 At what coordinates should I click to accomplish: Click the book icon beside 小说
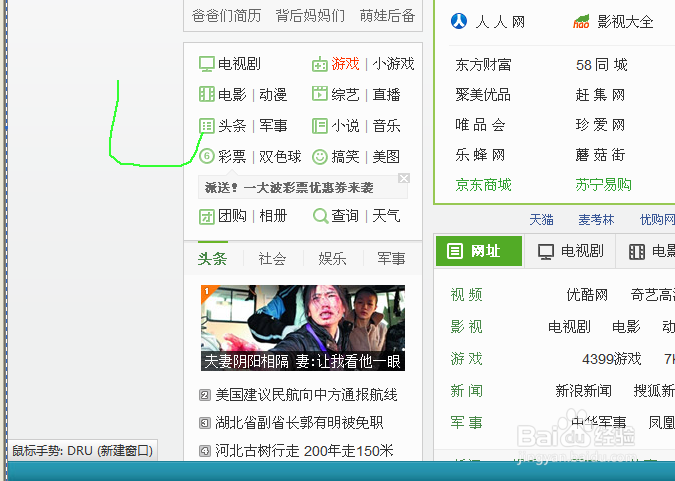point(320,126)
